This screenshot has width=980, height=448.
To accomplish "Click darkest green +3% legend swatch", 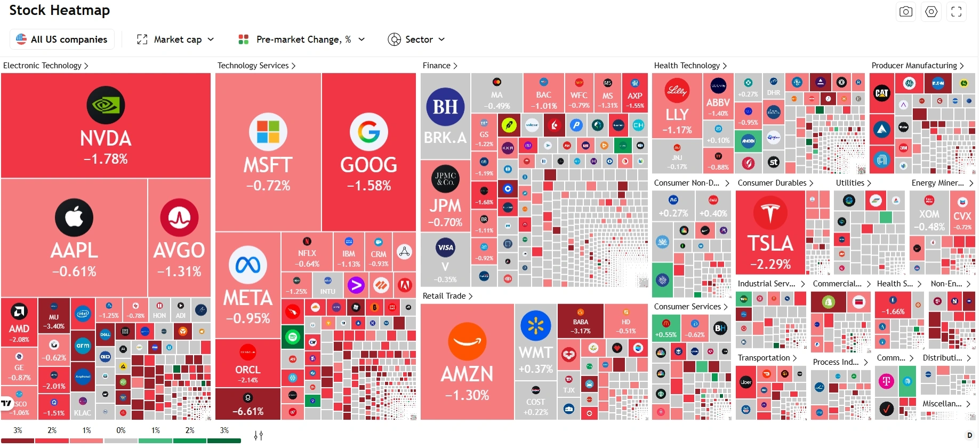I will (224, 441).
